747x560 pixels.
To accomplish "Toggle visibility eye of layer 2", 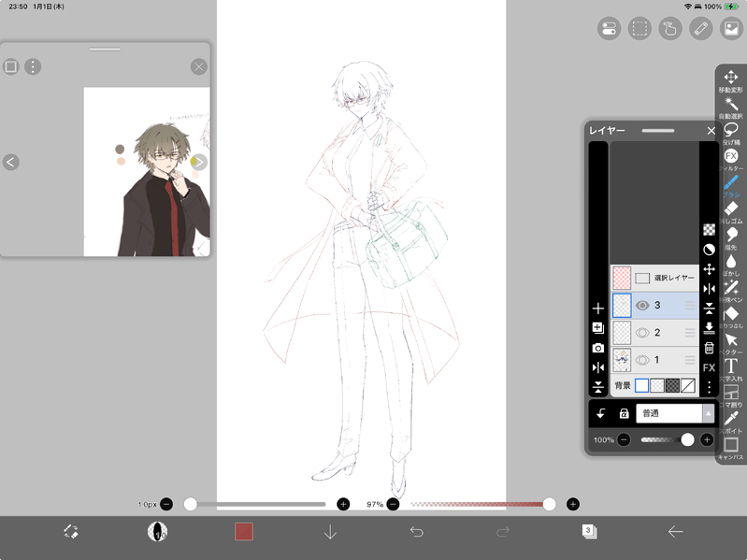I will tap(642, 333).
